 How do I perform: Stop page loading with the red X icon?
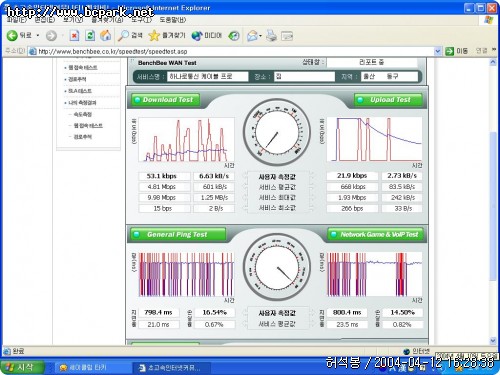pyautogui.click(x=74, y=35)
